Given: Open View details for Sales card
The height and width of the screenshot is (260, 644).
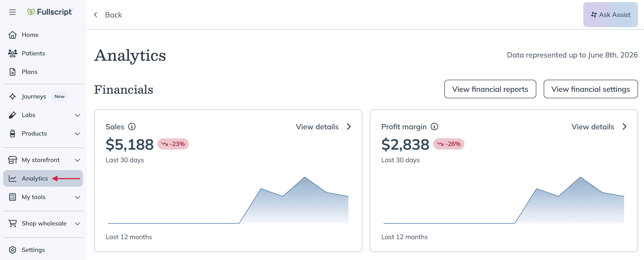Looking at the screenshot, I should [x=323, y=127].
